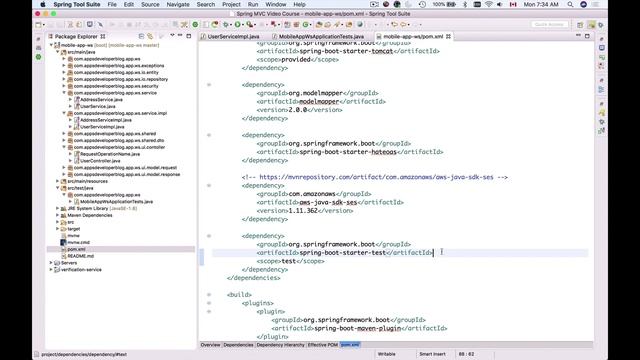Select AddressService.java in Package Explorer
Image resolution: width=640 pixels, height=360 pixels.
coord(101,100)
